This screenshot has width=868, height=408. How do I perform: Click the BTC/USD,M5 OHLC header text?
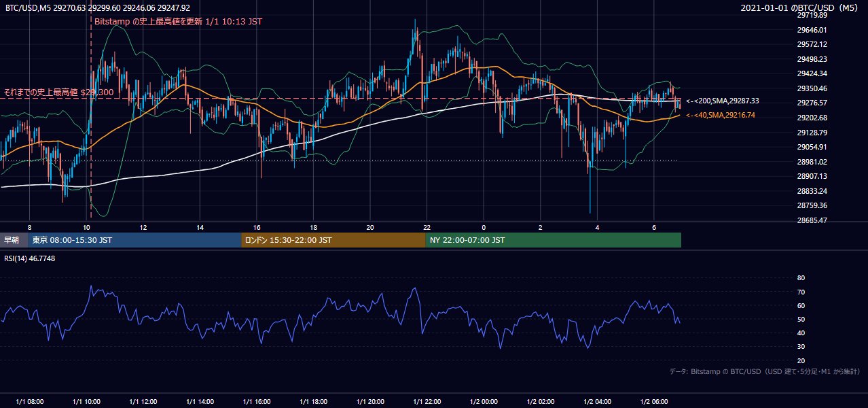coord(98,8)
